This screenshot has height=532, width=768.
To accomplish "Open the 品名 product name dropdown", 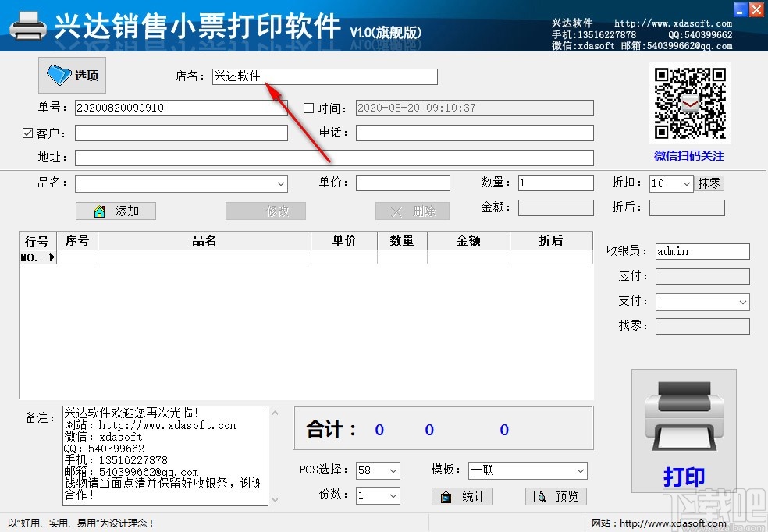I will coord(281,183).
